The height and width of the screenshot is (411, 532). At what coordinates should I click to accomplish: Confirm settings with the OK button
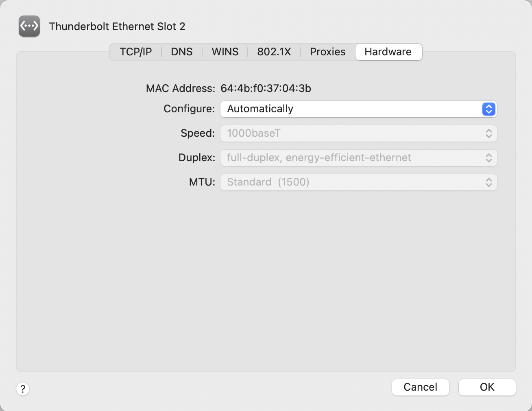pos(487,387)
